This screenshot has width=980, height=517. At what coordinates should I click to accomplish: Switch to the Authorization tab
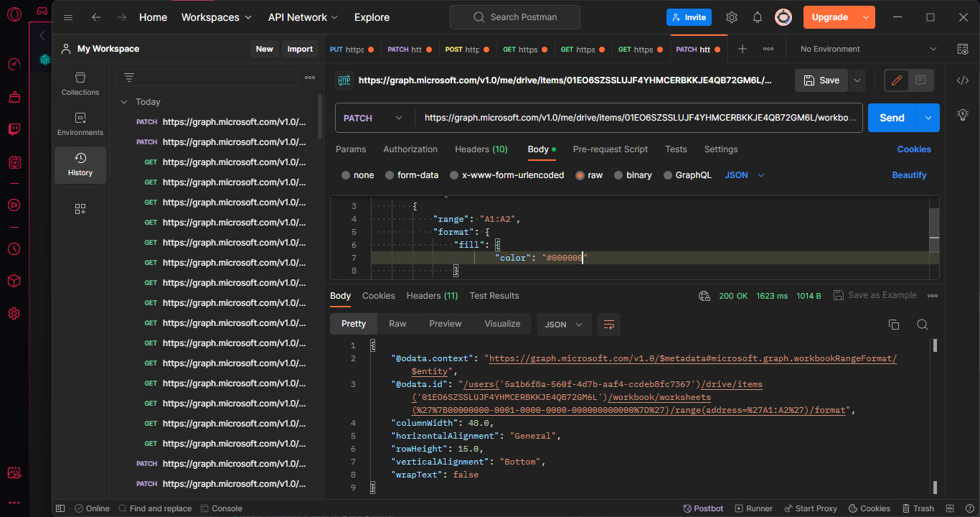point(410,149)
